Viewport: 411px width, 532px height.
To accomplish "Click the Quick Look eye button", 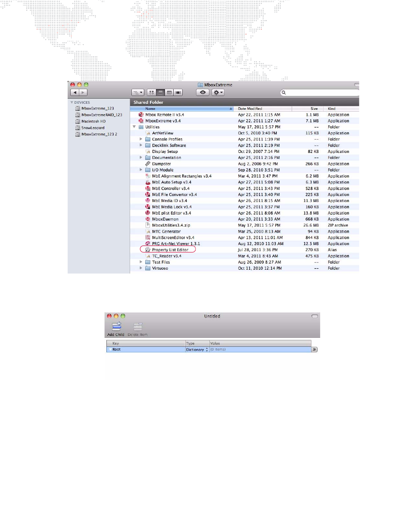I will (x=202, y=93).
